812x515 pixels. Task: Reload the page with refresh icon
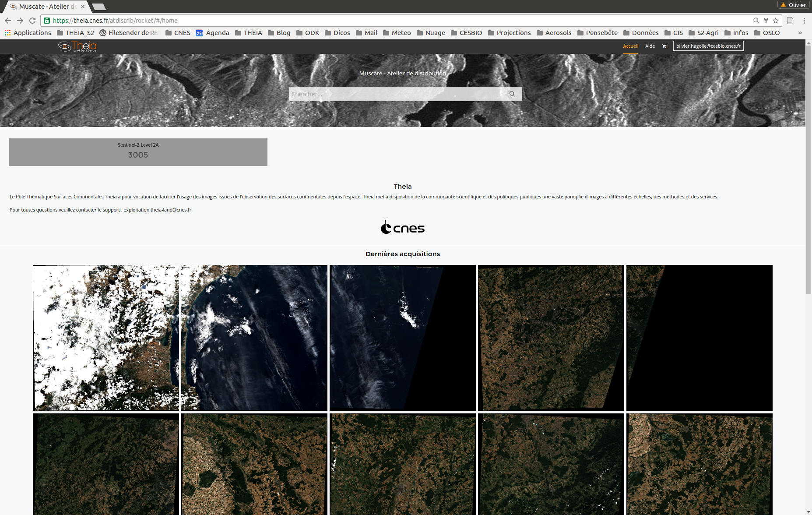point(32,21)
